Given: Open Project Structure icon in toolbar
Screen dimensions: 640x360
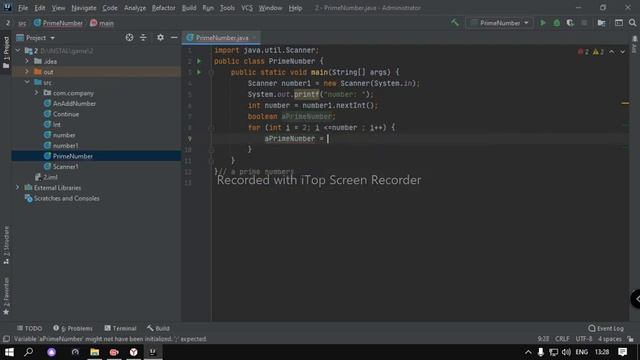Looking at the screenshot, I should [601, 23].
